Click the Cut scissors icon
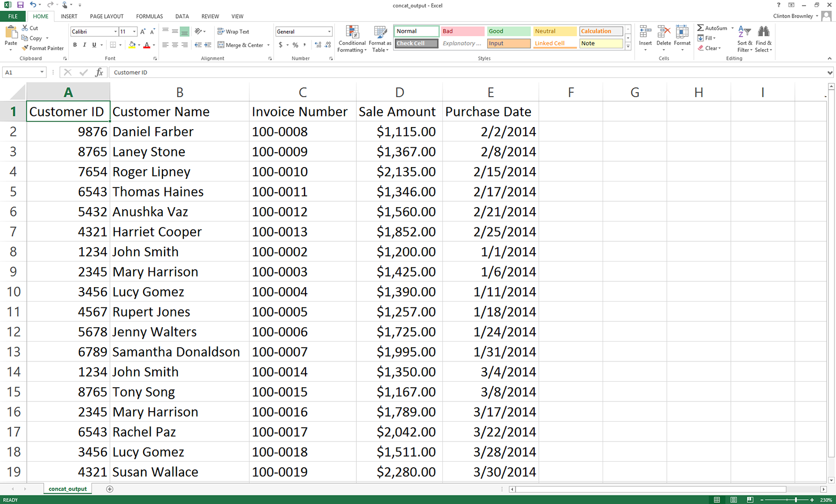Image resolution: width=836 pixels, height=504 pixels. click(25, 28)
